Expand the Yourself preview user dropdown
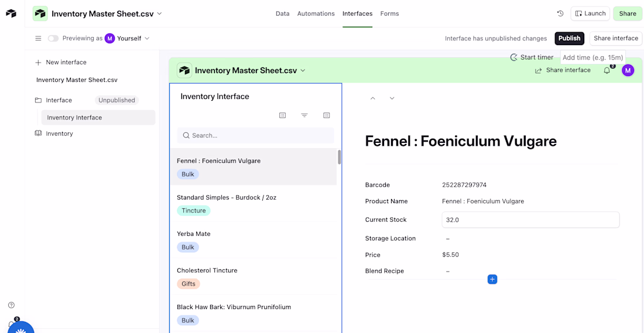The image size is (644, 333). click(x=133, y=38)
